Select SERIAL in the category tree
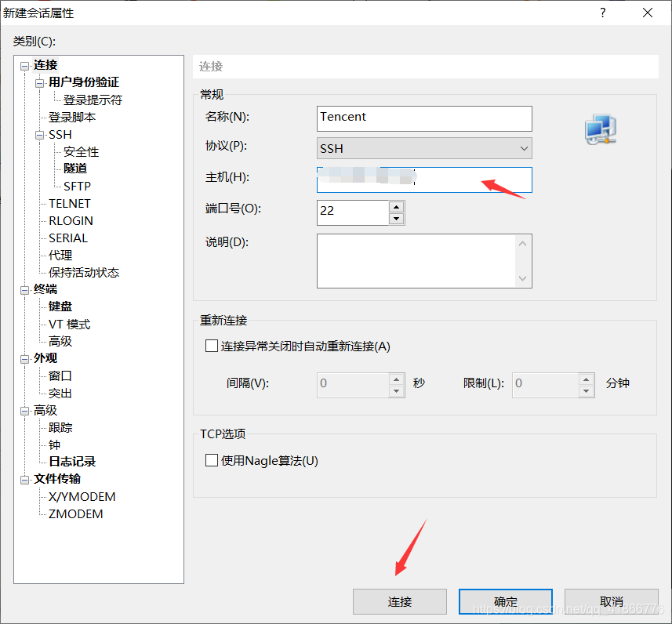The width and height of the screenshot is (672, 624). click(x=68, y=238)
